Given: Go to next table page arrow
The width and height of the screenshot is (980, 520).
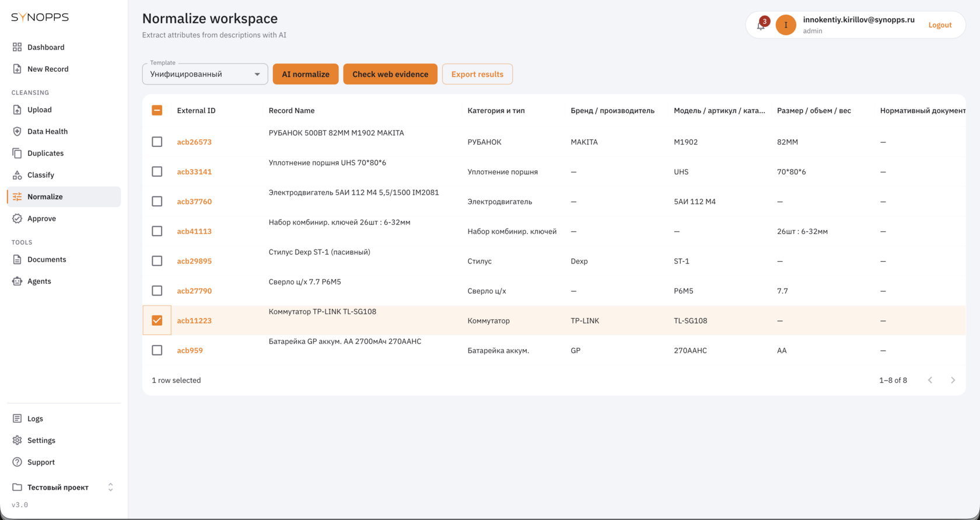Looking at the screenshot, I should (953, 380).
